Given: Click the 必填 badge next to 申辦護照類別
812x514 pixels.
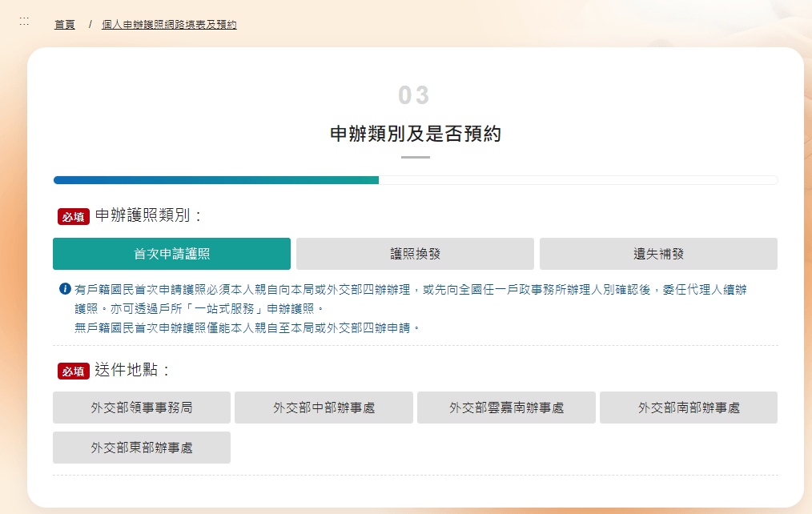Looking at the screenshot, I should pyautogui.click(x=74, y=216).
